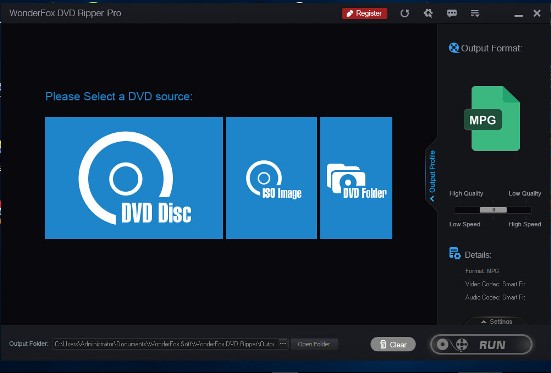The width and height of the screenshot is (551, 373).
Task: Click the Open Folder button
Action: (x=314, y=344)
